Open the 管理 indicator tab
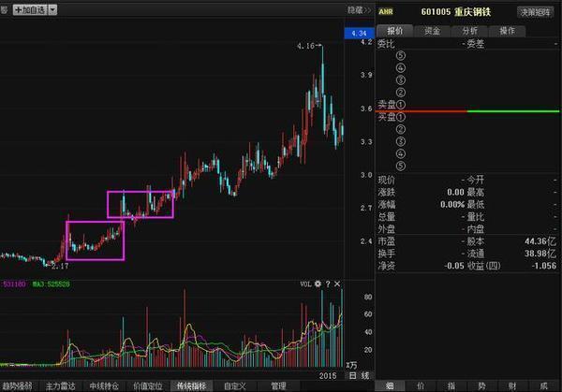This screenshot has height=392, width=562. coord(278,385)
